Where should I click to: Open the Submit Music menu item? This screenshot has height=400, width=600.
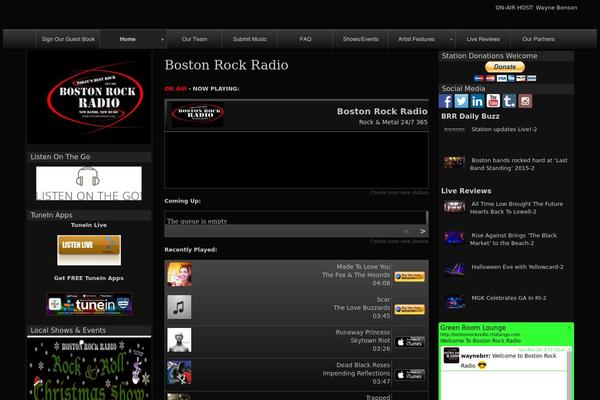point(250,39)
